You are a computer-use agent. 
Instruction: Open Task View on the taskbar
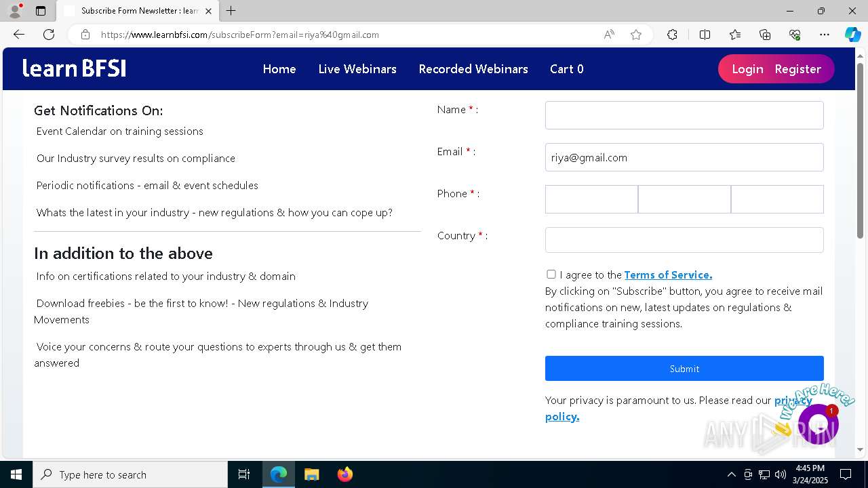[244, 474]
